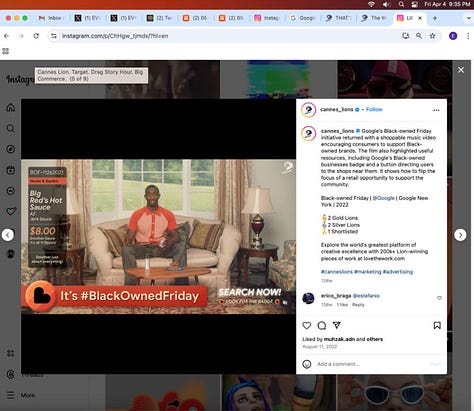Click the Black Owned Friday video frame
The image size is (474, 411).
coord(158,236)
